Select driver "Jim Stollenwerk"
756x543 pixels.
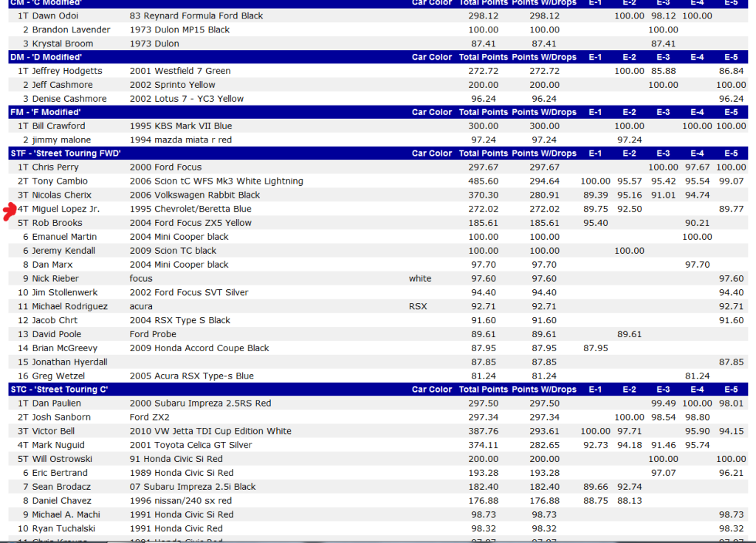coord(65,294)
